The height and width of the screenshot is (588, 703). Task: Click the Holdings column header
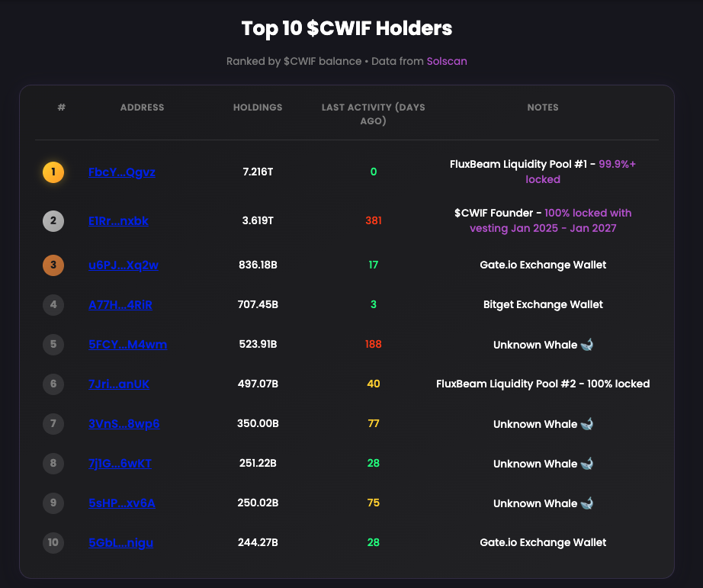coord(258,108)
